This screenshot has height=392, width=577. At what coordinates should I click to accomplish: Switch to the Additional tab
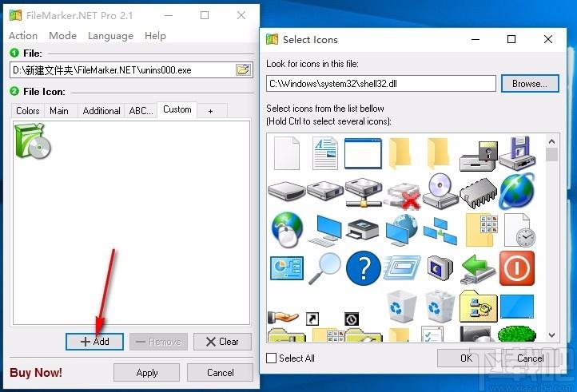click(101, 111)
